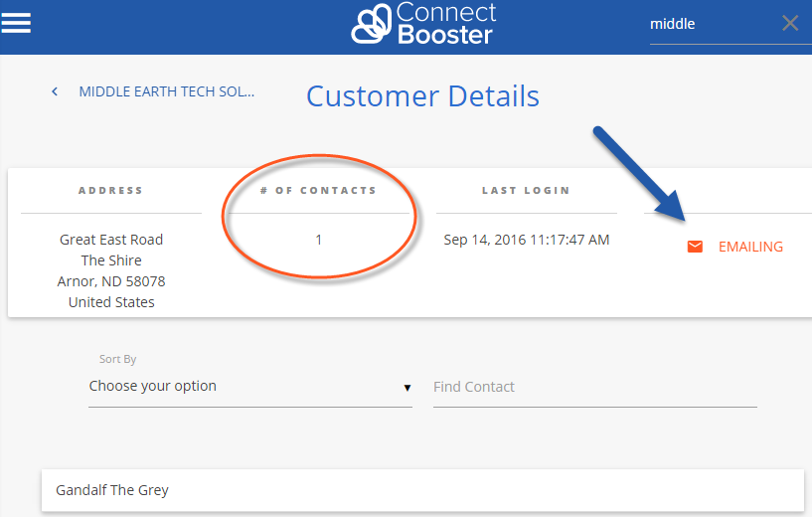812x517 pixels.
Task: Click the "Sort By" label
Action: pyautogui.click(x=117, y=359)
